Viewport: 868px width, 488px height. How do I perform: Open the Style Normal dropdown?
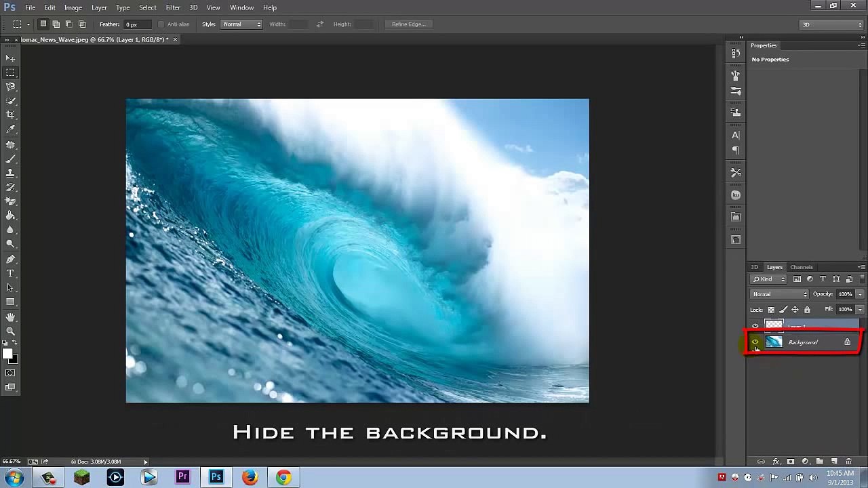pyautogui.click(x=242, y=24)
